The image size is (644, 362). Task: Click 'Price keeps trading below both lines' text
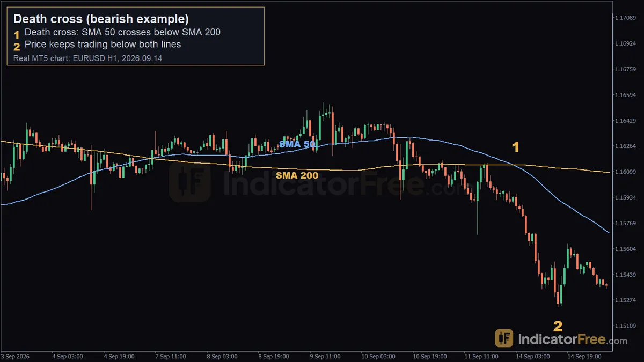(x=103, y=45)
